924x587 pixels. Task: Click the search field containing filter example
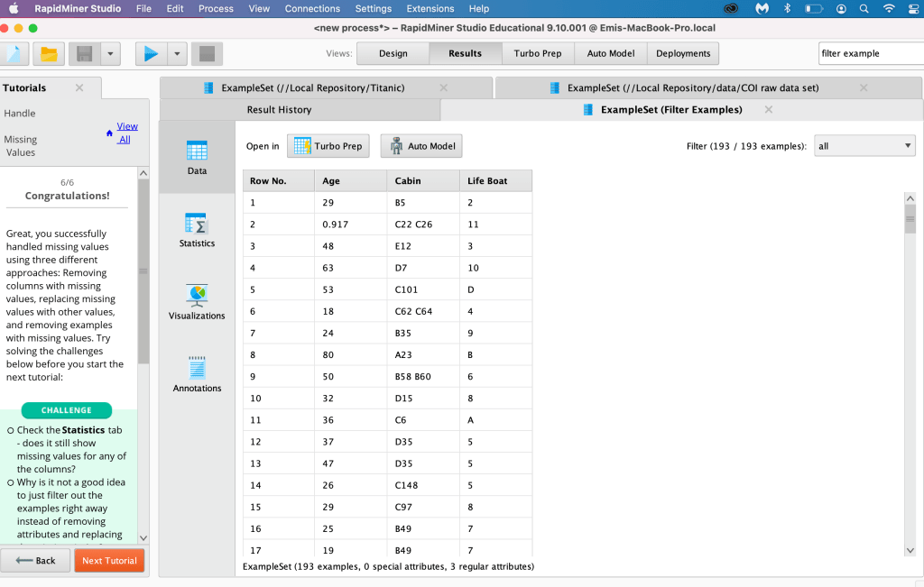click(868, 53)
